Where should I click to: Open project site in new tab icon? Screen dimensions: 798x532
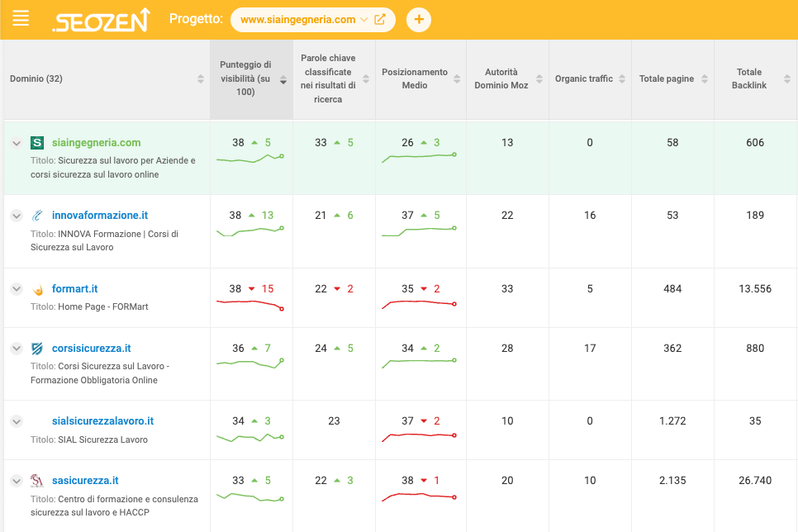pyautogui.click(x=380, y=20)
